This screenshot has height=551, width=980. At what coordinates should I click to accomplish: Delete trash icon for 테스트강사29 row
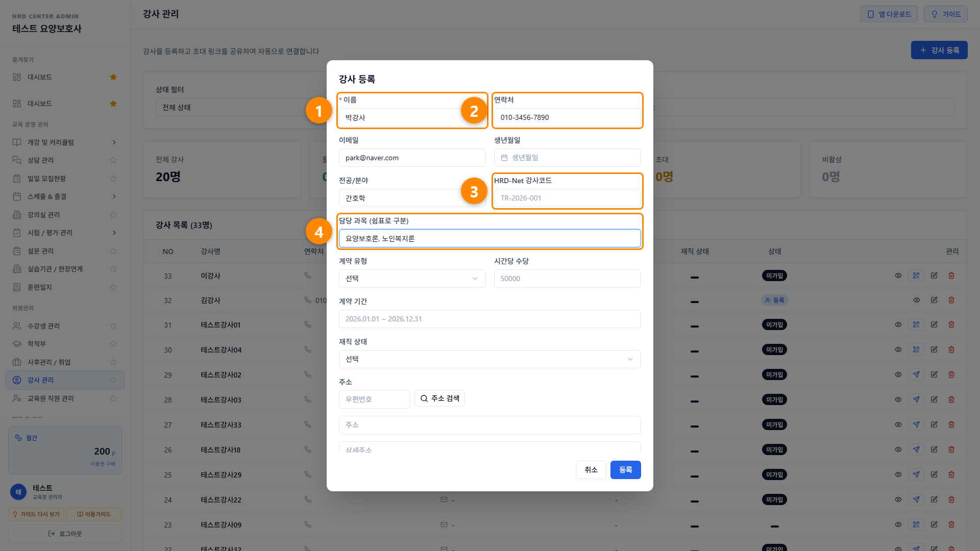[951, 474]
